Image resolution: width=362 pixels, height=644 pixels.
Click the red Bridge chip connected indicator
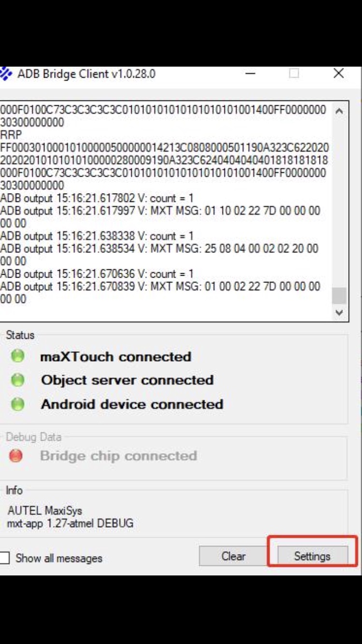(x=17, y=455)
